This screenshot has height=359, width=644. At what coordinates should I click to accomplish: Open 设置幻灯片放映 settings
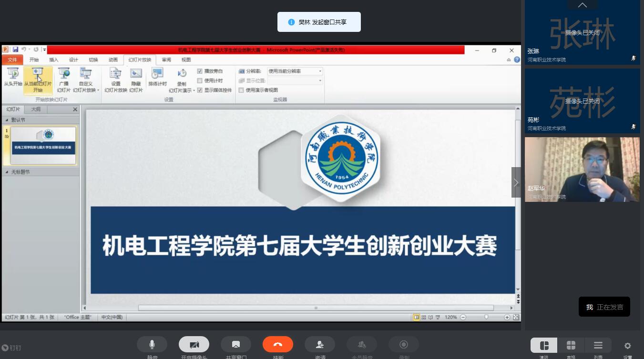116,79
